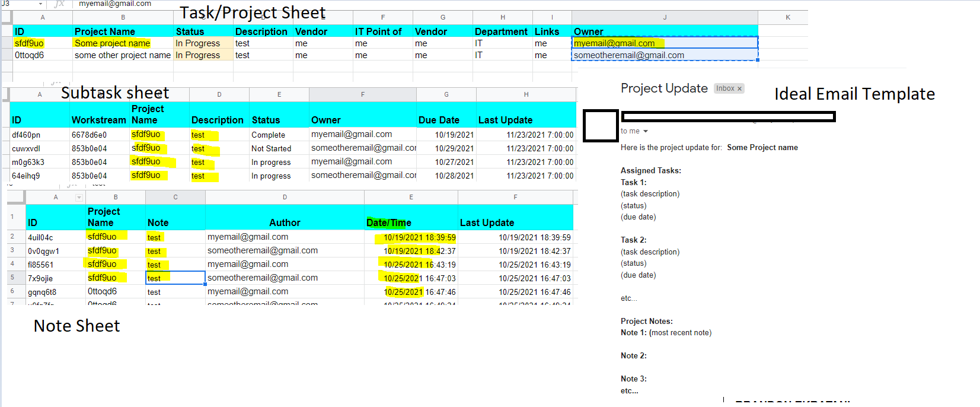
Task: Select due date cell '10/19/2021' in Subtask sheet
Action: [x=446, y=135]
